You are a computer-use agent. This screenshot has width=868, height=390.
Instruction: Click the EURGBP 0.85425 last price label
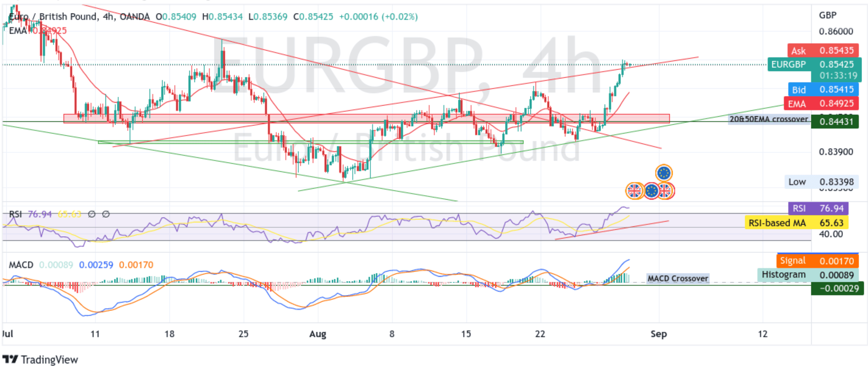814,64
